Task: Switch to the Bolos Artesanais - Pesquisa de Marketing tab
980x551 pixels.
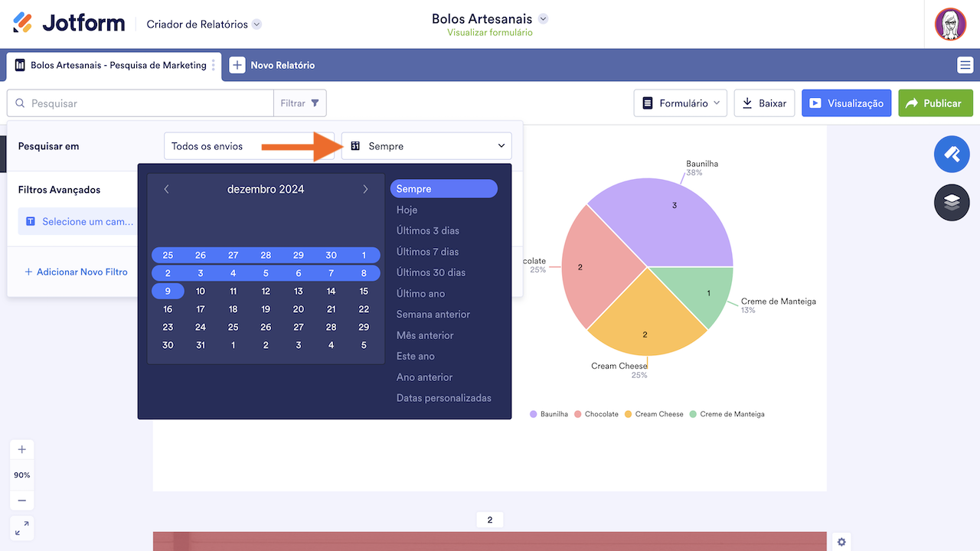Action: (113, 66)
